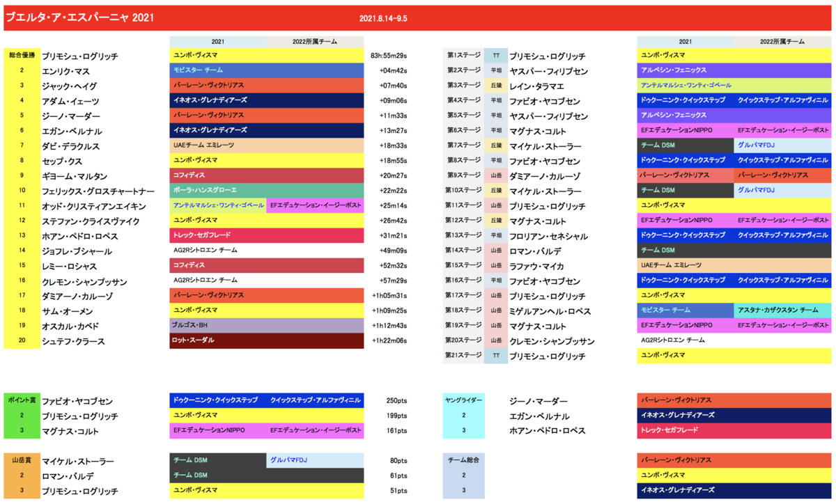Select the date range 2021.8.14–9.5
Image resolution: width=836 pixels, height=504 pixels.
384,19
